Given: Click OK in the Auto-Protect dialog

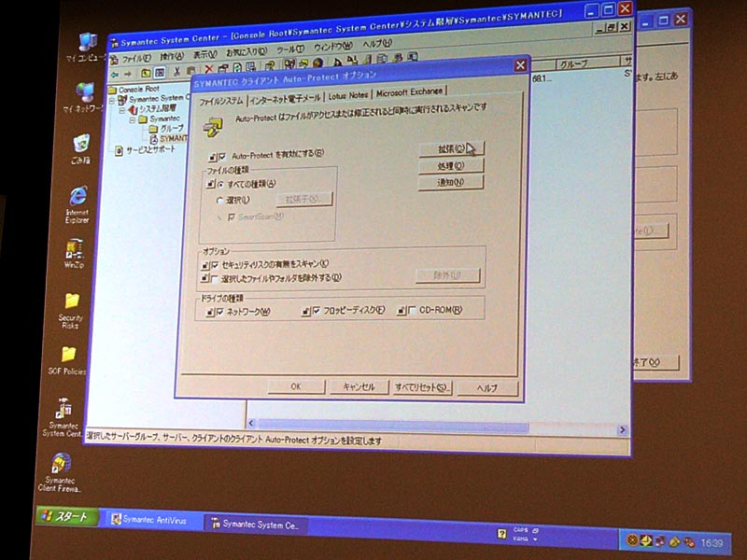Looking at the screenshot, I should [296, 386].
